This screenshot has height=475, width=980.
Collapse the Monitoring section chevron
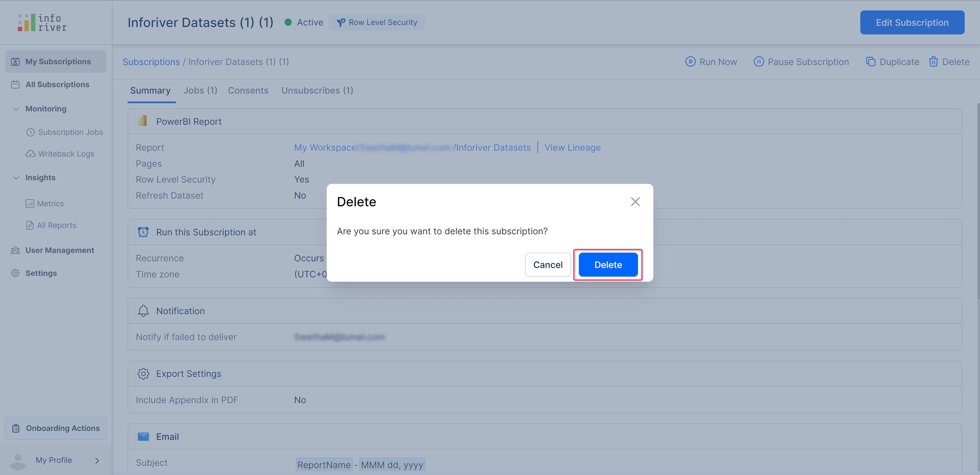pos(16,109)
